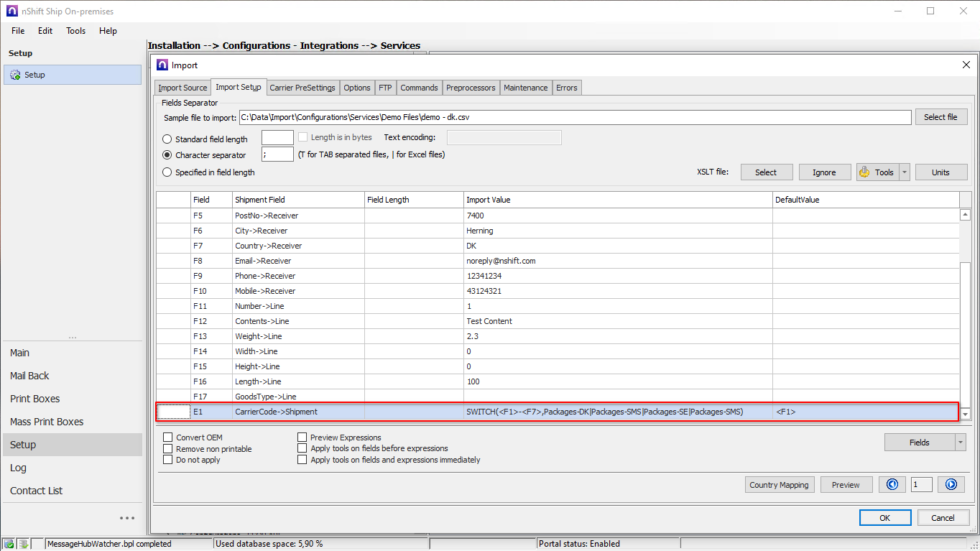Click the previous record arrow icon

coord(892,485)
